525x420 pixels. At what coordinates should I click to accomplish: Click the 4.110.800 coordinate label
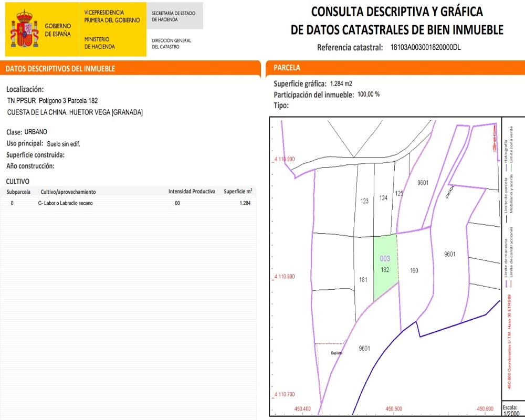point(283,277)
